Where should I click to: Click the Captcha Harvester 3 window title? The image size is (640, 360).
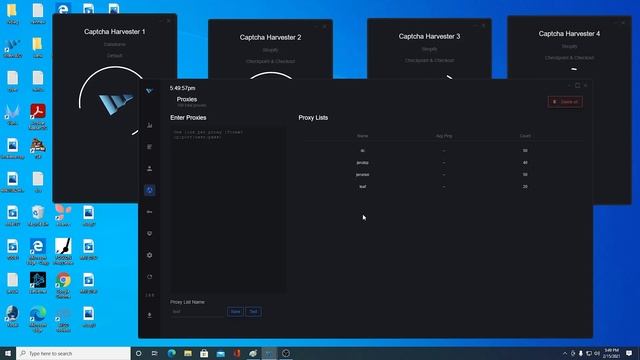point(429,36)
